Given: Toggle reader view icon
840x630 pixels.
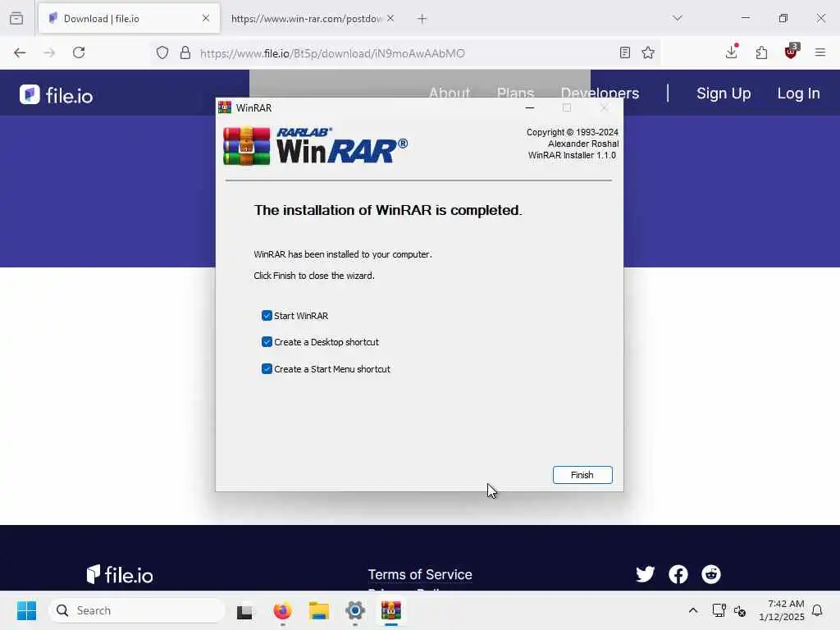Looking at the screenshot, I should coord(624,52).
